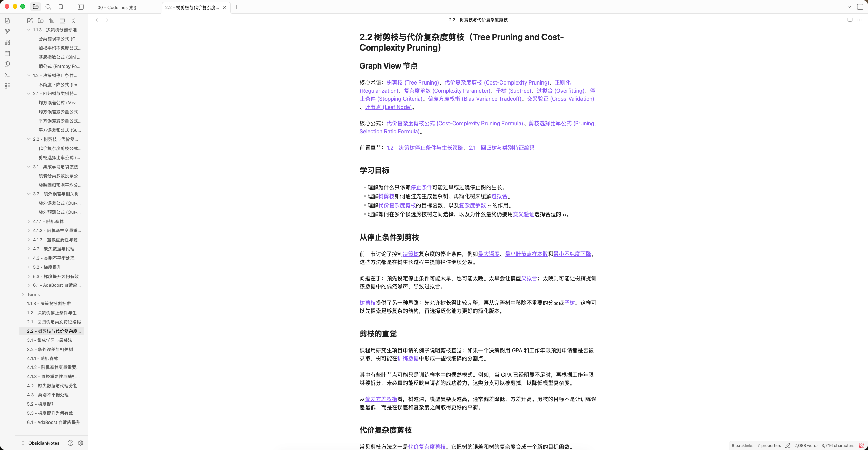Collapse the 3.1 集成学习与袋装法 folder
The width and height of the screenshot is (868, 450).
pos(29,167)
